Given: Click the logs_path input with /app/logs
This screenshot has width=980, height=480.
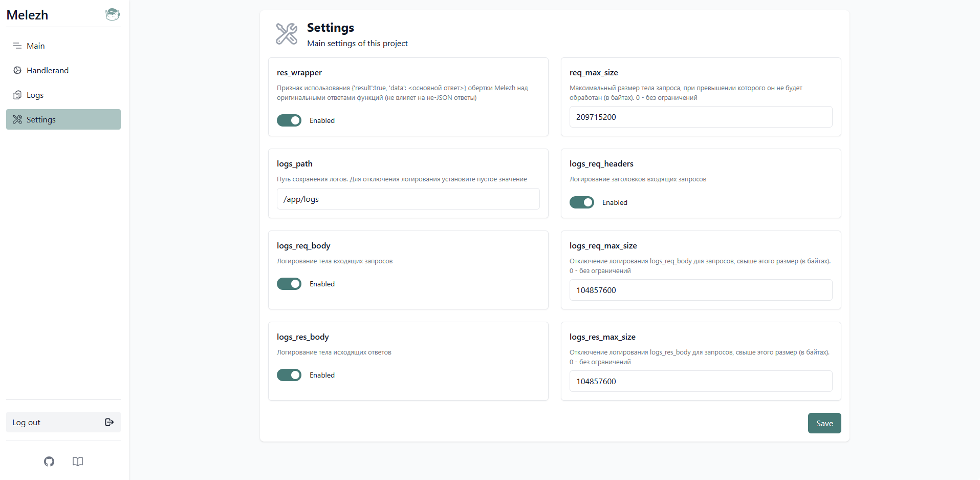Looking at the screenshot, I should pyautogui.click(x=408, y=199).
